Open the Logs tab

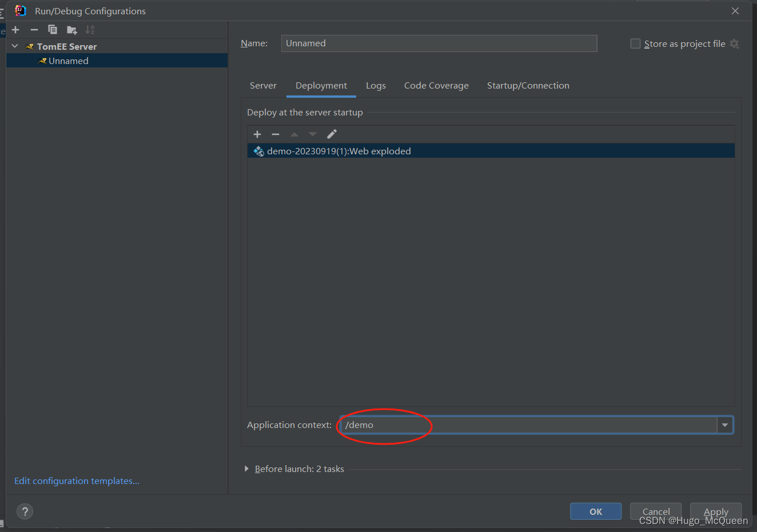(x=376, y=86)
